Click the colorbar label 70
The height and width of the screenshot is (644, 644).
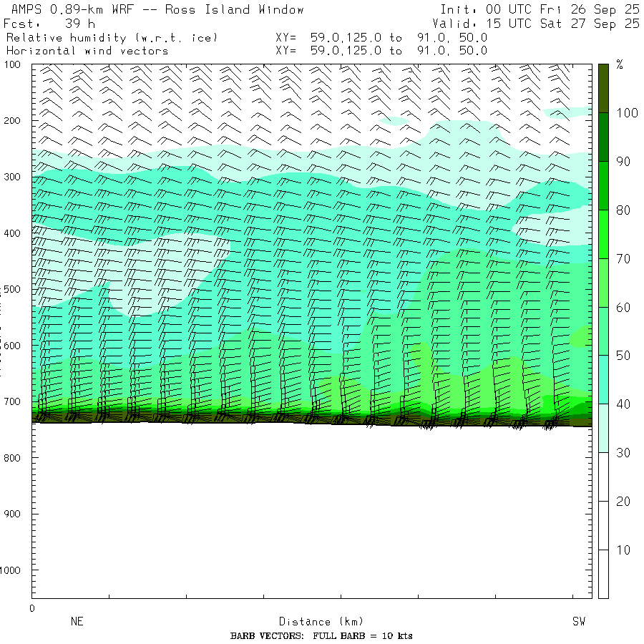[623, 259]
